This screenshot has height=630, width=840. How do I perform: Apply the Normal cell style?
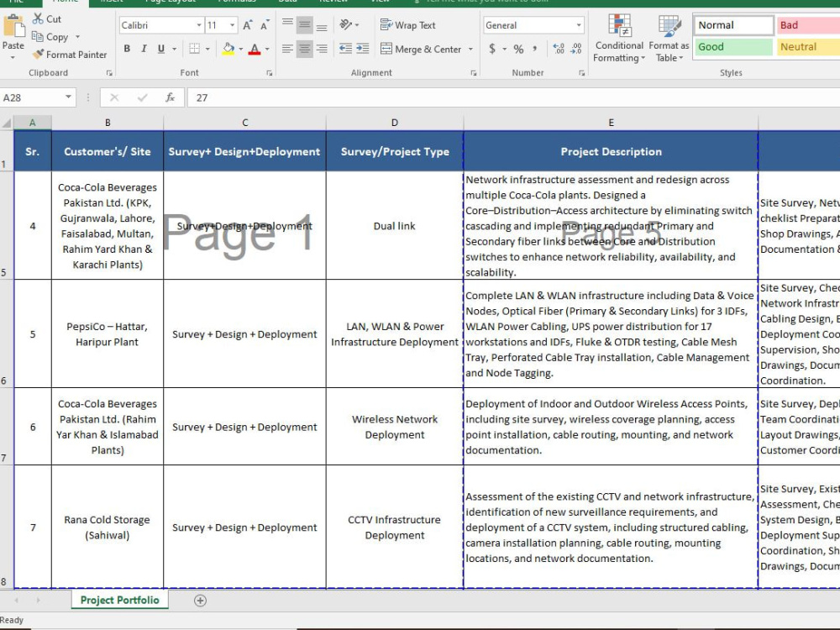[x=732, y=25]
